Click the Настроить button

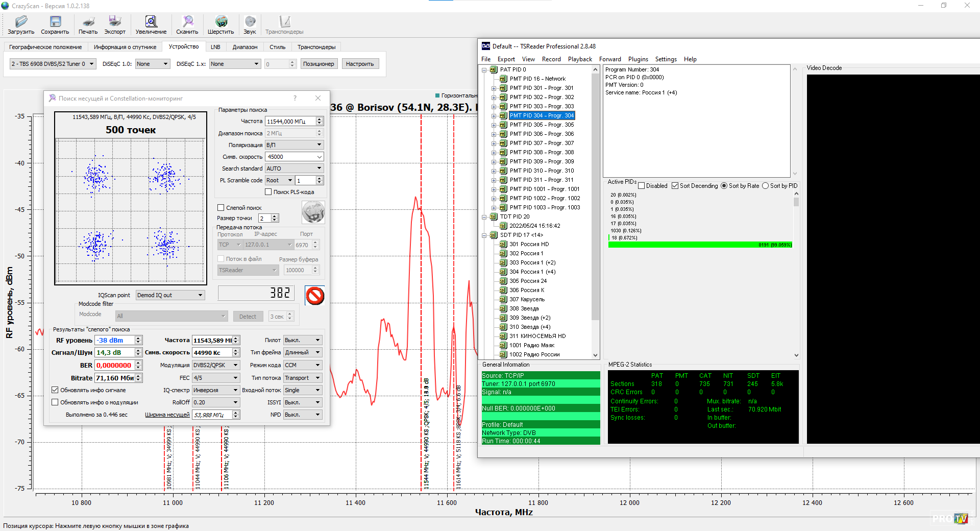coord(360,64)
